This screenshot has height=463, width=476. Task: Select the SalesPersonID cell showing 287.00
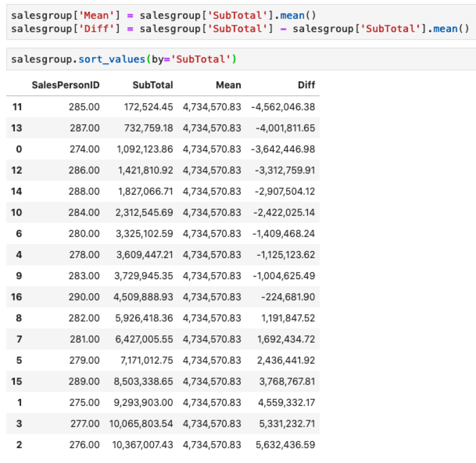[84, 128]
